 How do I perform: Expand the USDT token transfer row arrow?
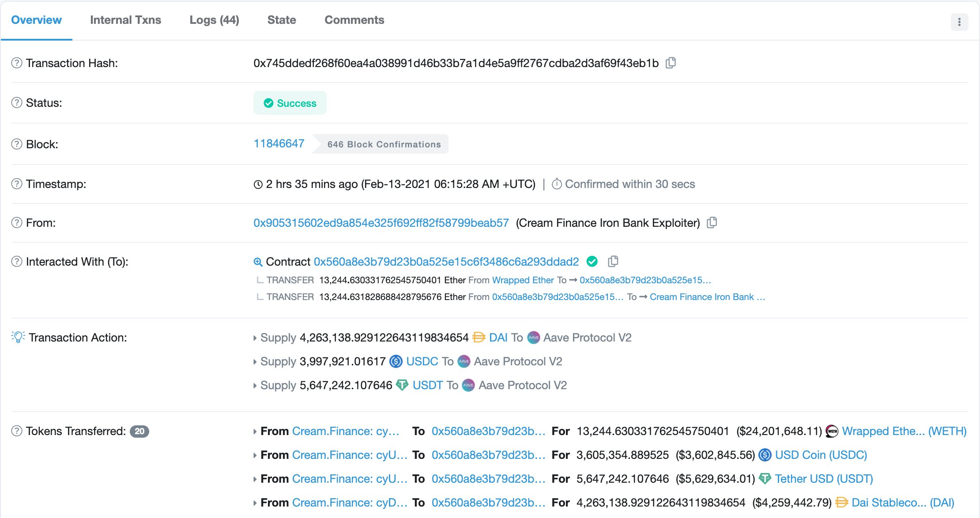[x=255, y=479]
